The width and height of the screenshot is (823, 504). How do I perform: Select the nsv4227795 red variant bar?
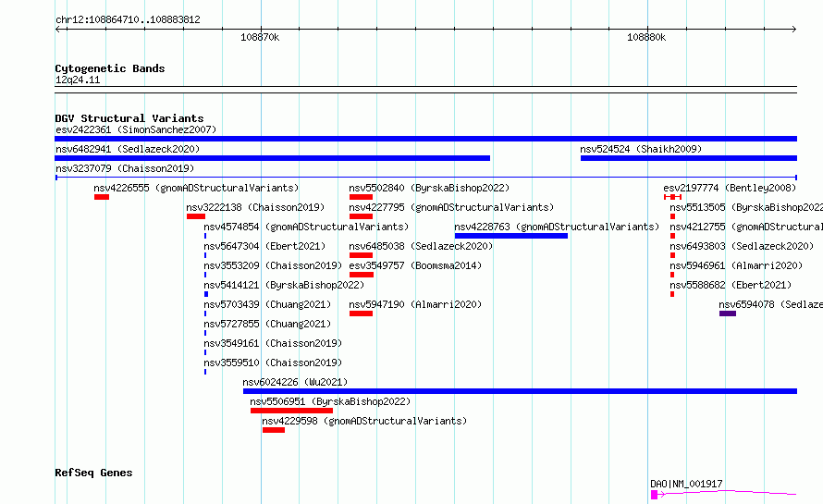pyautogui.click(x=362, y=216)
